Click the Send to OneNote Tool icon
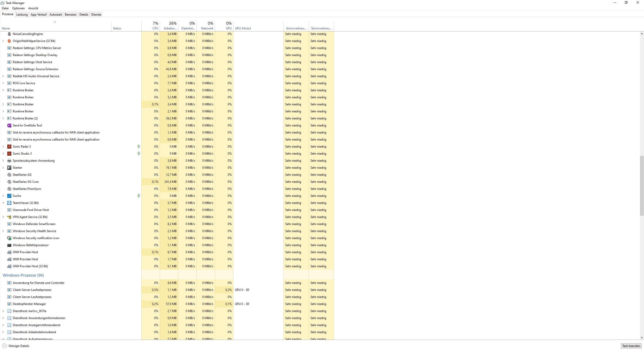Screen dimensions: 644x352 click(9, 125)
